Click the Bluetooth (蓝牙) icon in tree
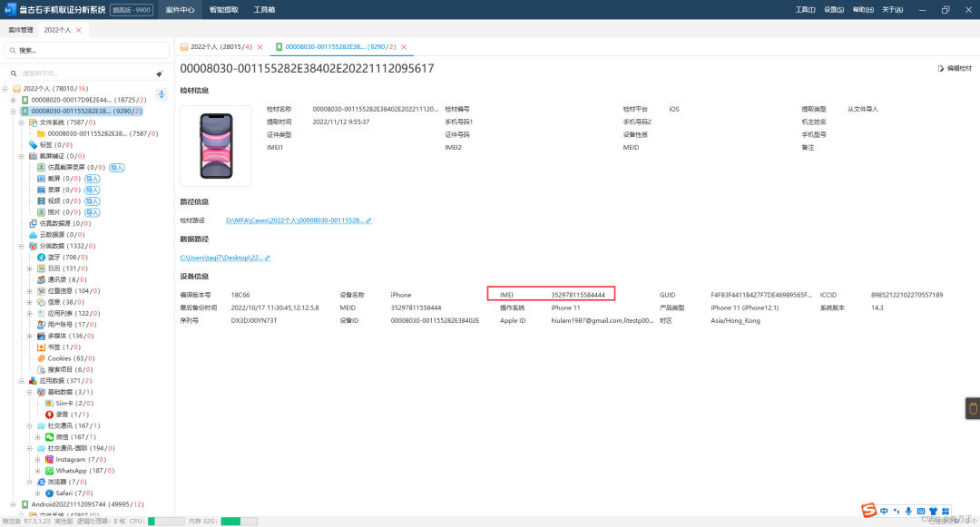This screenshot has height=527, width=980. 41,258
